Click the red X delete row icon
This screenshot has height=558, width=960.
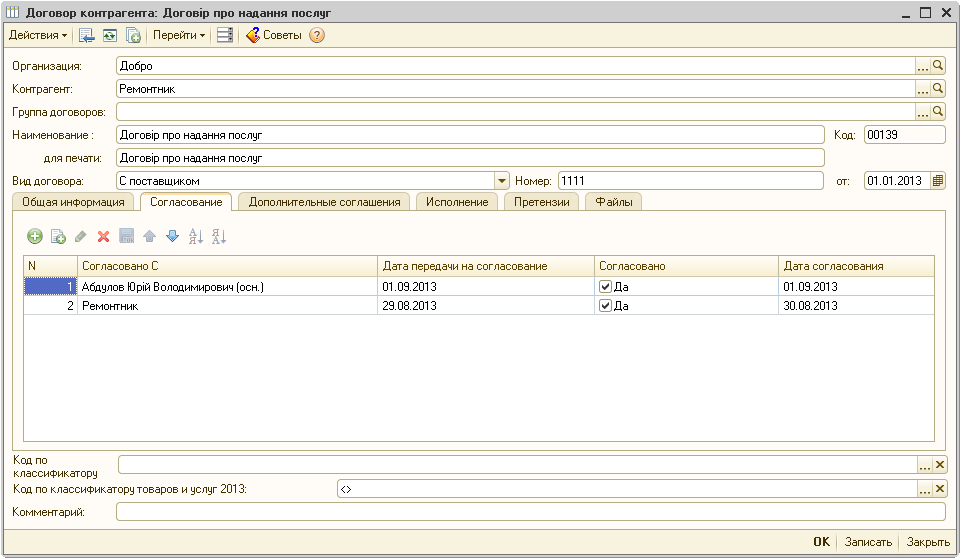103,237
